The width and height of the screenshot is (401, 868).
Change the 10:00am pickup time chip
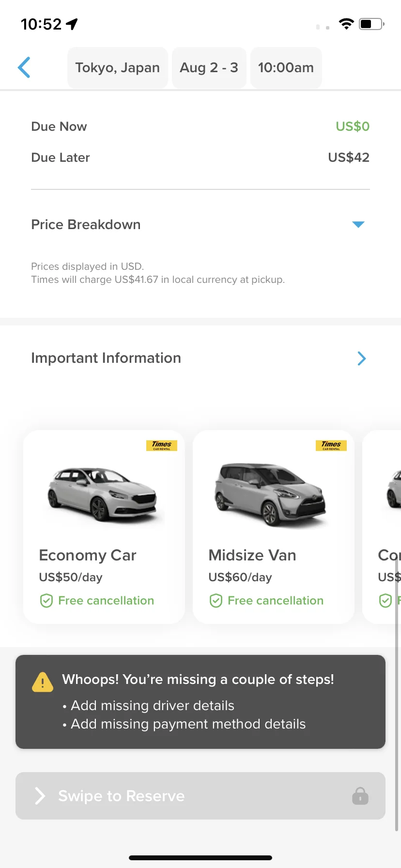[286, 68]
